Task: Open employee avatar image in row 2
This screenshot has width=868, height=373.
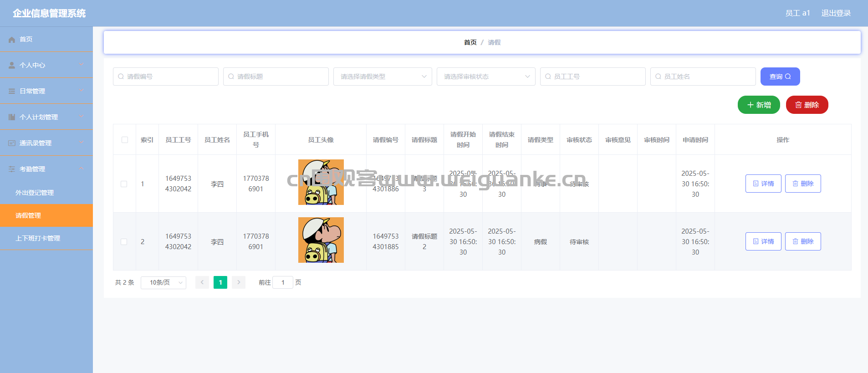Action: [321, 240]
